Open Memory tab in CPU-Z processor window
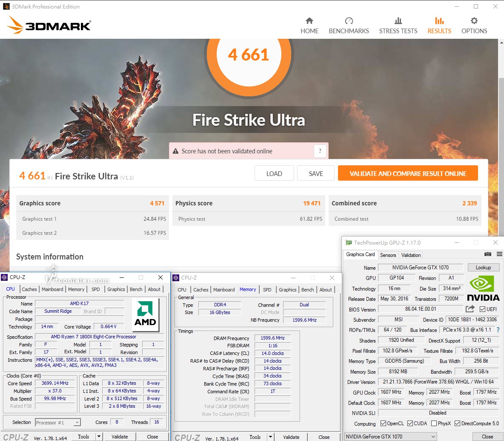504x441 pixels. (76, 289)
